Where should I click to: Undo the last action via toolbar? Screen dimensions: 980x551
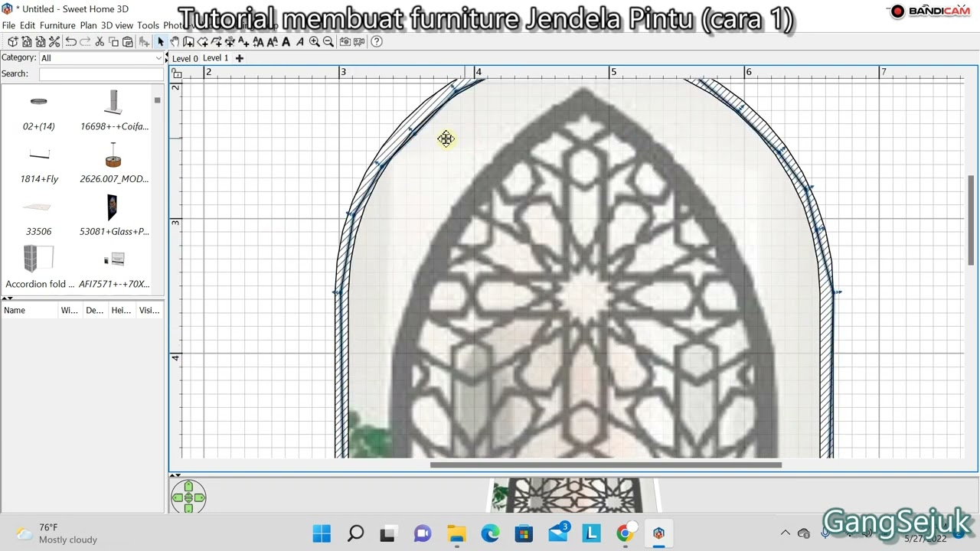click(x=71, y=41)
